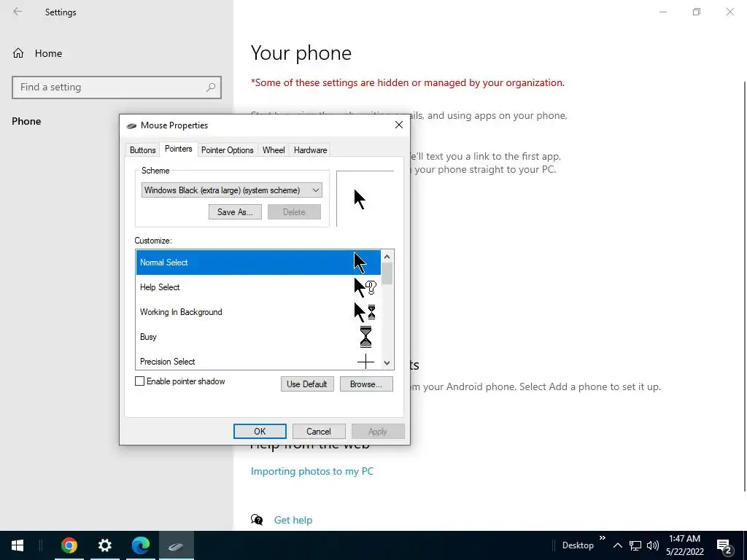Click Working In Background hourglass arrow icon
The image size is (747, 560).
coord(365,312)
